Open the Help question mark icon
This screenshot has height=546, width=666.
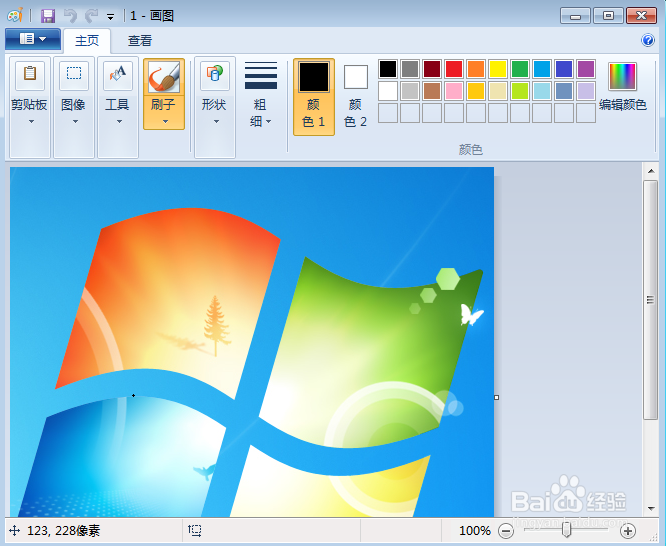(648, 40)
